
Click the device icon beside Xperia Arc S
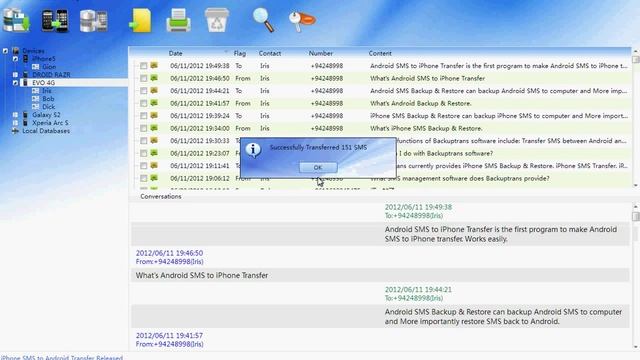tap(26, 123)
